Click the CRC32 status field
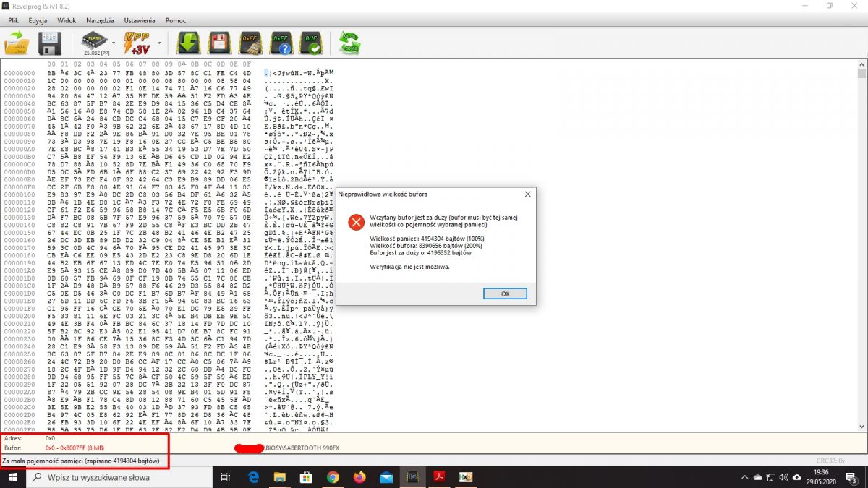Viewport: 868px width, 488px height. [830, 460]
